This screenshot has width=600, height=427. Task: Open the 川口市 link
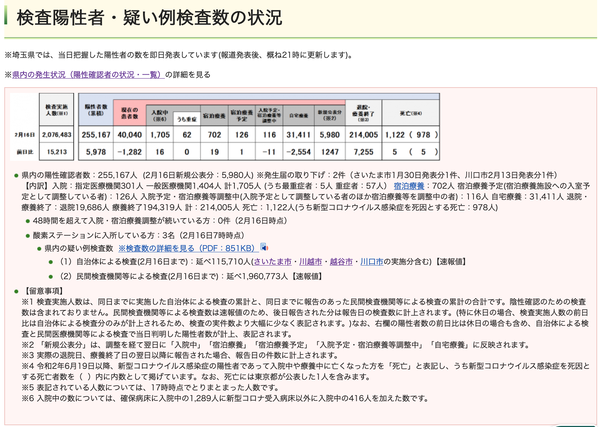click(372, 262)
